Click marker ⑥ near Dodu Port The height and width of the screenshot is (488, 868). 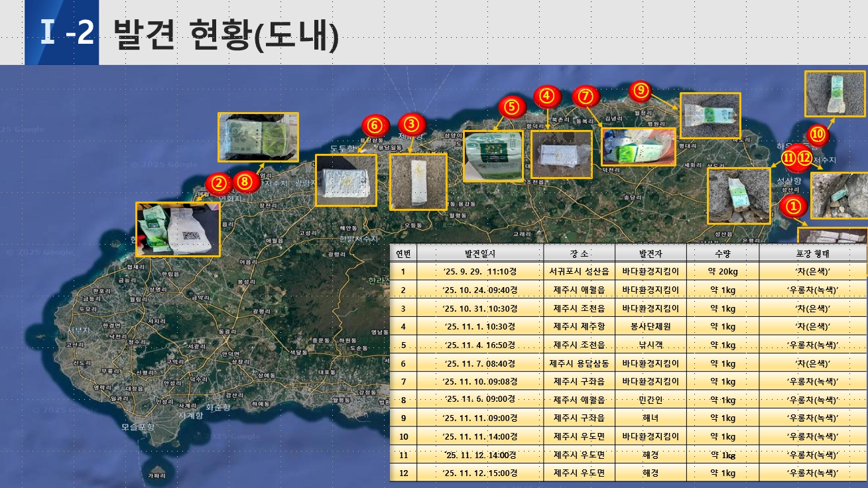[375, 123]
